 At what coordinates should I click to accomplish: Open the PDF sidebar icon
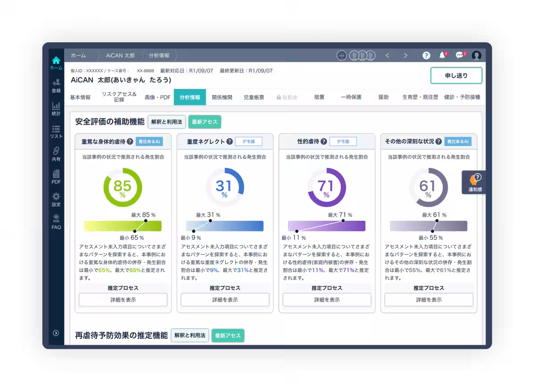tap(56, 174)
